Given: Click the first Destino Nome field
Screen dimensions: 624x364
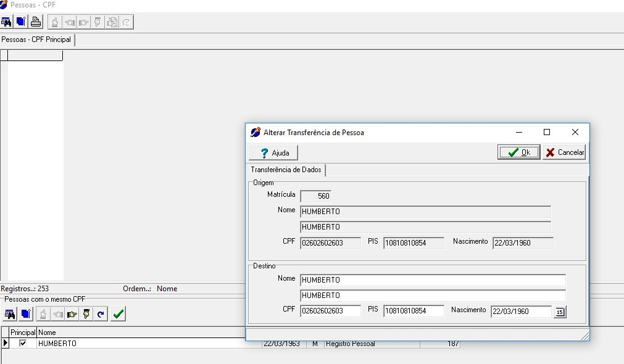Looking at the screenshot, I should pos(432,280).
